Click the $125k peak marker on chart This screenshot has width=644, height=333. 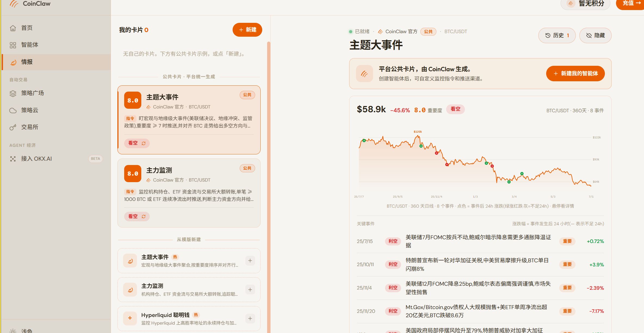point(418,132)
